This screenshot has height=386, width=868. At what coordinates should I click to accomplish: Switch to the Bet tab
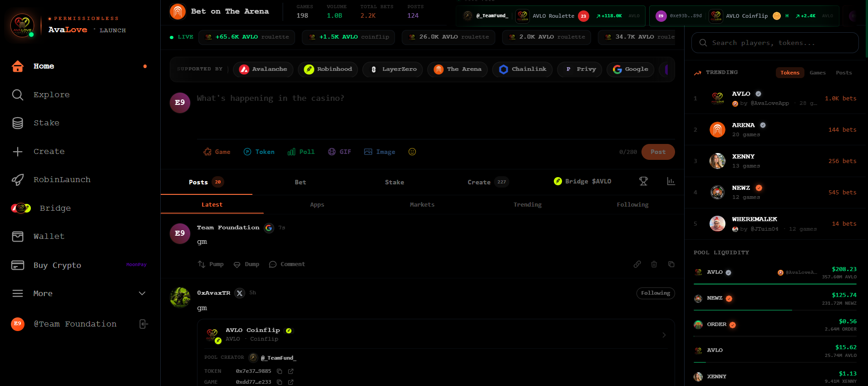301,182
